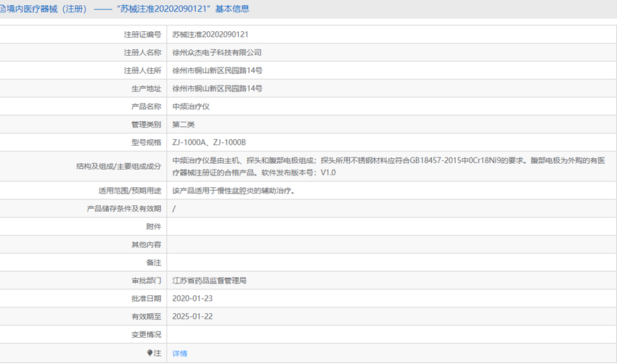Click the 批准日期 label
This screenshot has height=364, width=617.
[147, 299]
